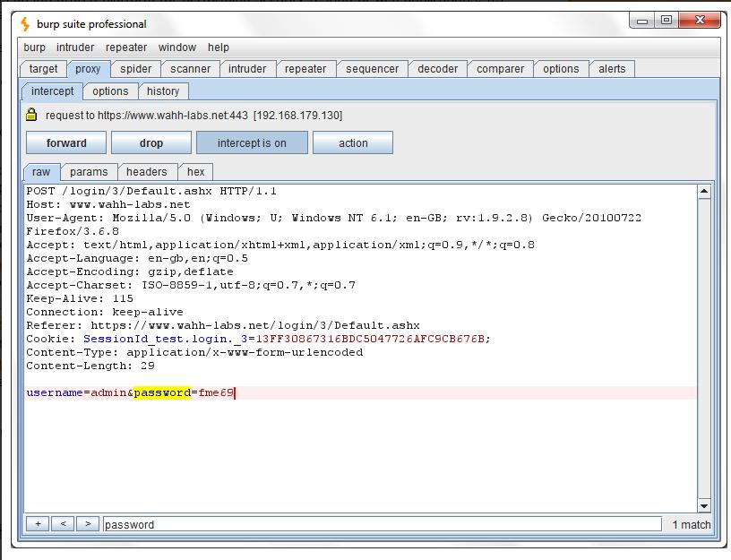Switch to the spider tab
Image resolution: width=731 pixels, height=560 pixels.
point(135,69)
